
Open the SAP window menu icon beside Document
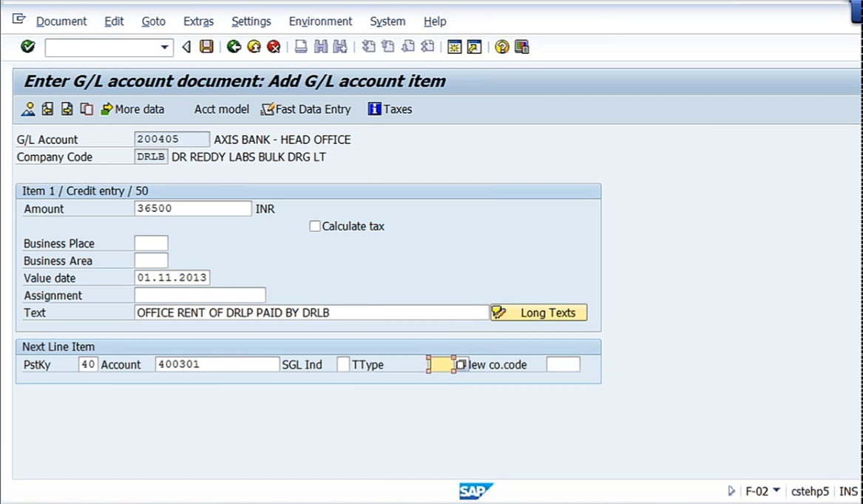(x=18, y=19)
